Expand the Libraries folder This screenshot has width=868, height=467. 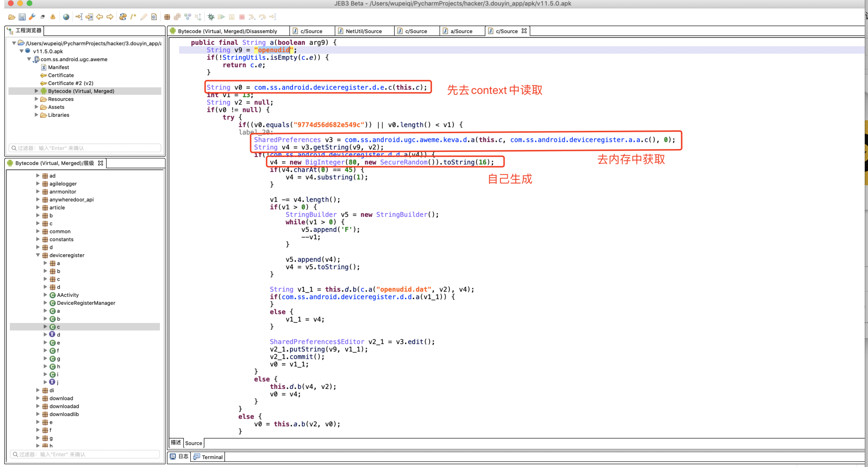tap(36, 114)
